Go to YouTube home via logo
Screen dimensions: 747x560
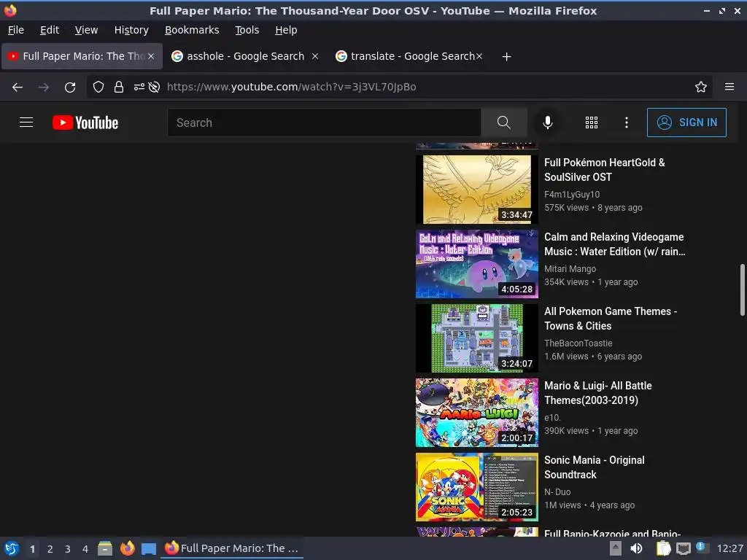[85, 122]
